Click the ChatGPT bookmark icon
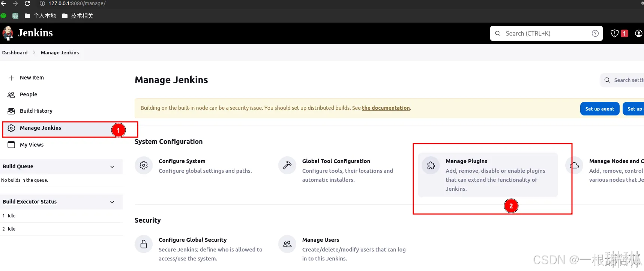This screenshot has width=644, height=271. tap(15, 16)
